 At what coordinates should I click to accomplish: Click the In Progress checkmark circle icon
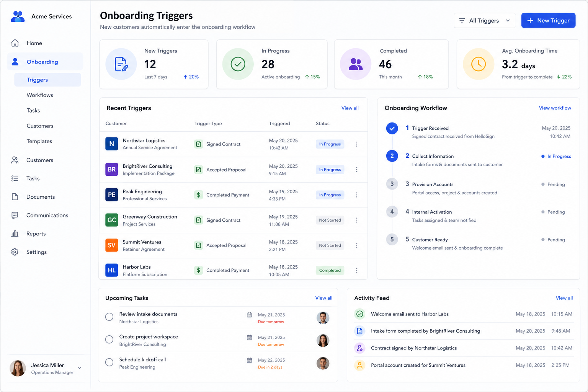pyautogui.click(x=238, y=64)
